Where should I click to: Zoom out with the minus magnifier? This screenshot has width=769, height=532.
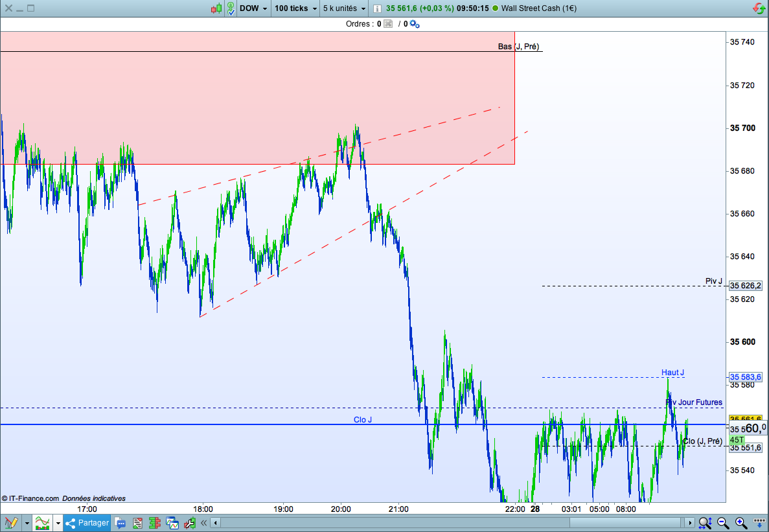pyautogui.click(x=723, y=523)
